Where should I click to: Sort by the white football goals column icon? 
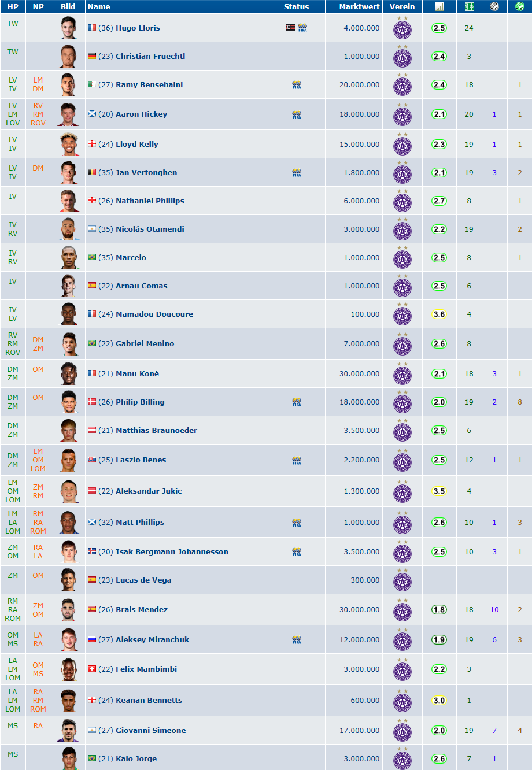(x=494, y=6)
